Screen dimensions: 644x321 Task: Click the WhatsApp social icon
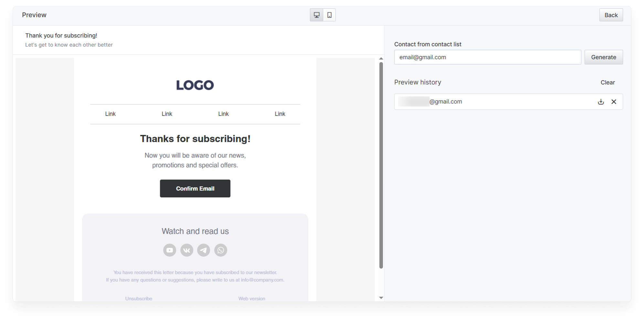[221, 250]
